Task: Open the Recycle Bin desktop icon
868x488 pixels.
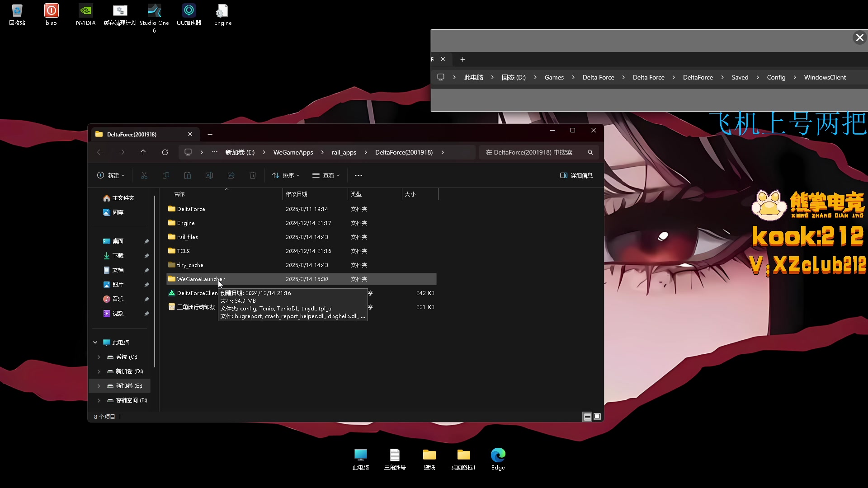Action: point(17,14)
